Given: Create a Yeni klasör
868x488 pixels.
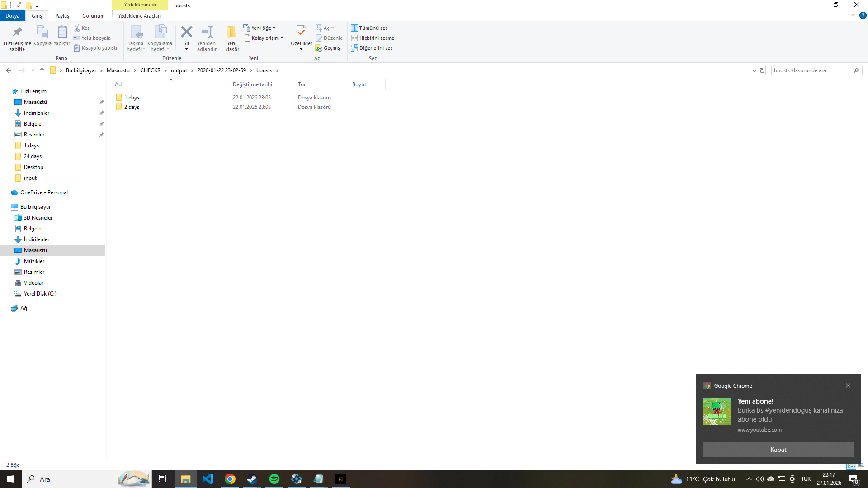Looking at the screenshot, I should 232,38.
